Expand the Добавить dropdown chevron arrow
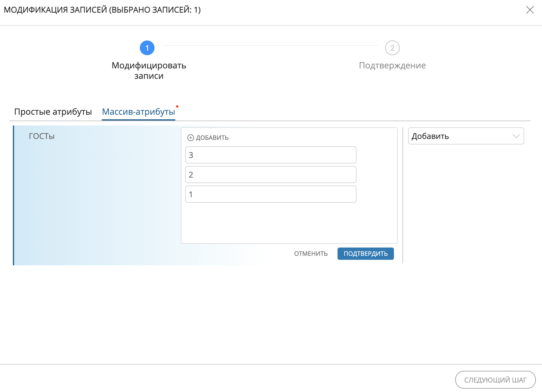This screenshot has width=542, height=392. [516, 136]
